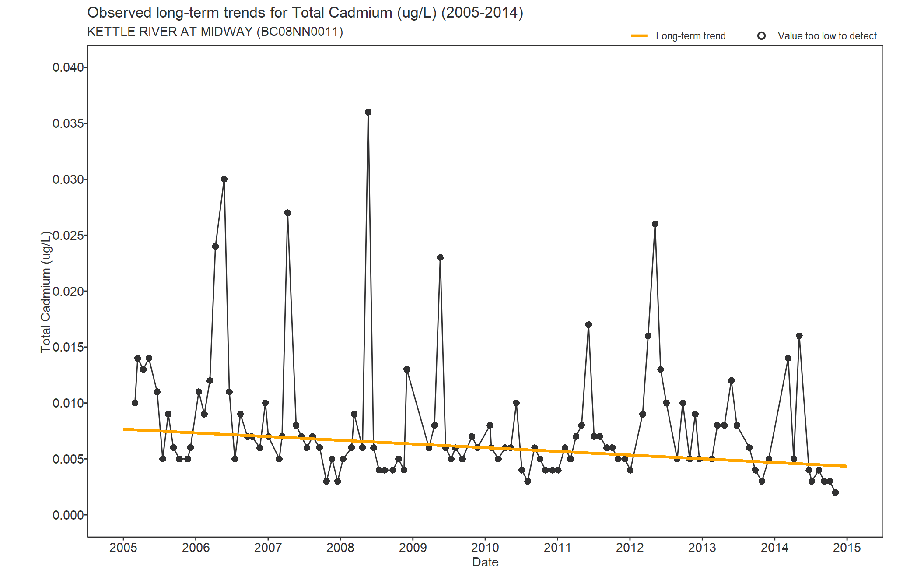Image resolution: width=924 pixels, height=573 pixels.
Task: Click the x-axis label '2006'
Action: [x=196, y=548]
